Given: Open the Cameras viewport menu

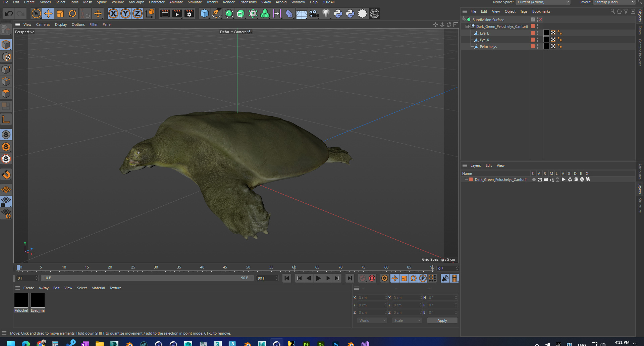Looking at the screenshot, I should click(x=43, y=24).
